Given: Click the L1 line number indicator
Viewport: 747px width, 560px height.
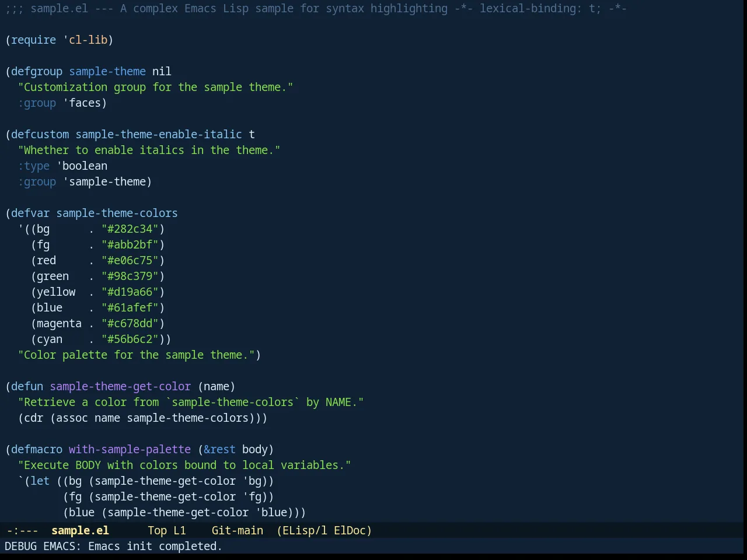Looking at the screenshot, I should coord(179,530).
